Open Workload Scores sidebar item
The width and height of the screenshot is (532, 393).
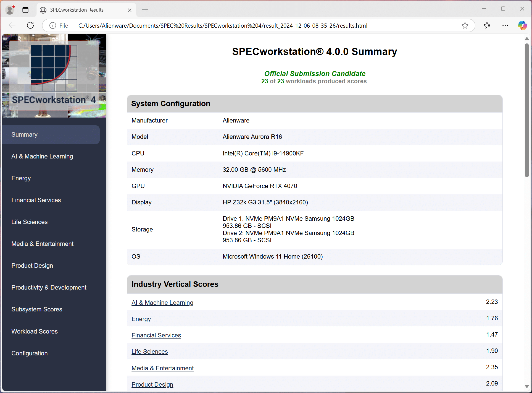tap(35, 331)
